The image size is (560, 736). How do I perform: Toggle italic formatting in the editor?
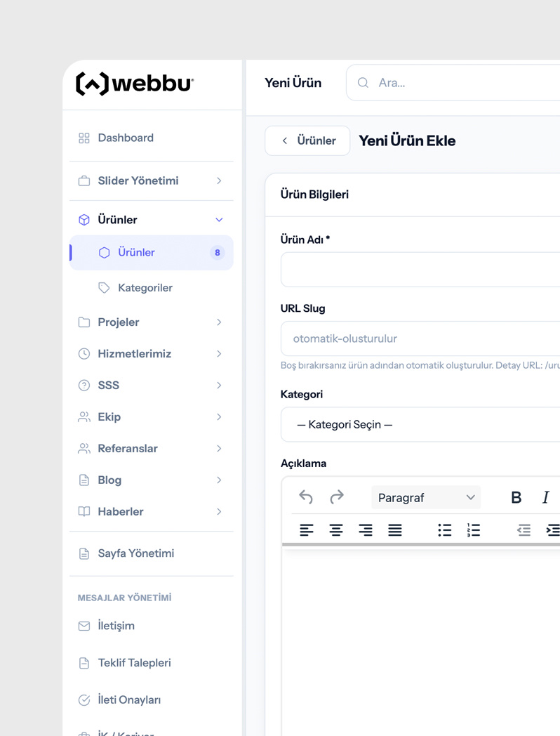coord(545,497)
